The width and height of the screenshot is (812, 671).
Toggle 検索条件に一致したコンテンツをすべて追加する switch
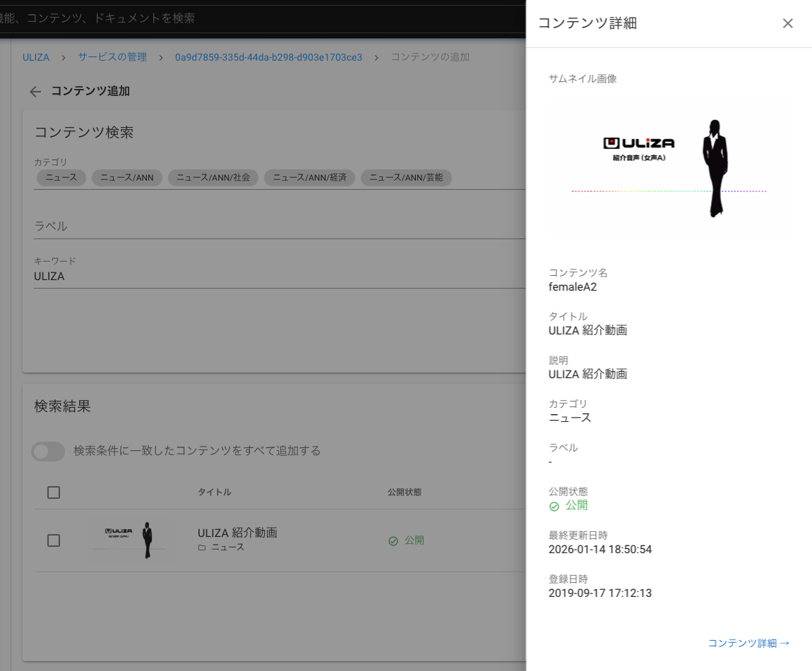click(48, 451)
